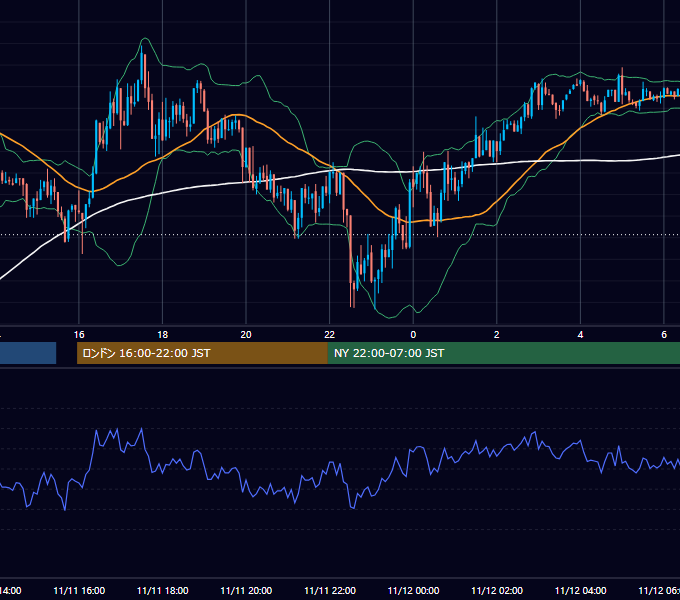Image resolution: width=680 pixels, height=600 pixels.
Task: Click the 11/11 16:00 time label
Action: (x=79, y=590)
